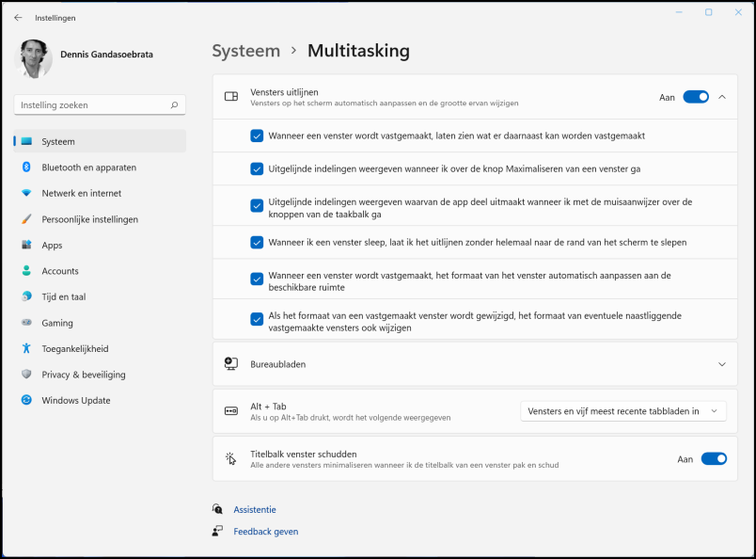
Task: Uncheck 'automatisch aanpassen aan de beschikbare ruimte' checkbox
Action: [257, 279]
